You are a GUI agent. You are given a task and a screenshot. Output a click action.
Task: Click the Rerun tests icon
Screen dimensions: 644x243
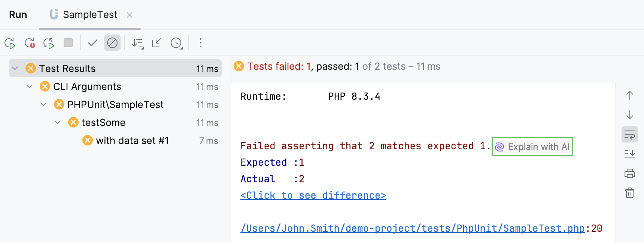tap(10, 43)
